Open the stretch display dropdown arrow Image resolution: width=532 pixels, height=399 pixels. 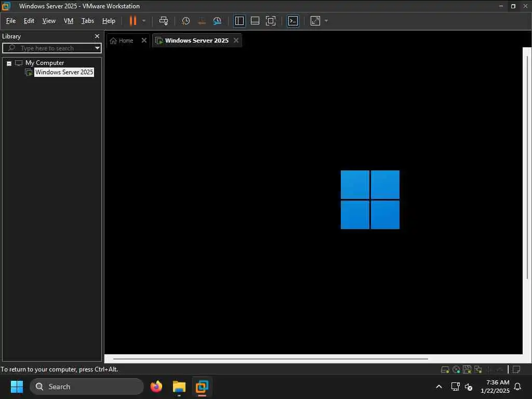point(326,21)
